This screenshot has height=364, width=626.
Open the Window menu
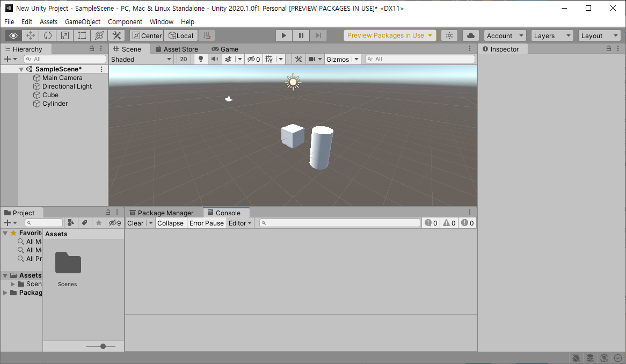161,21
